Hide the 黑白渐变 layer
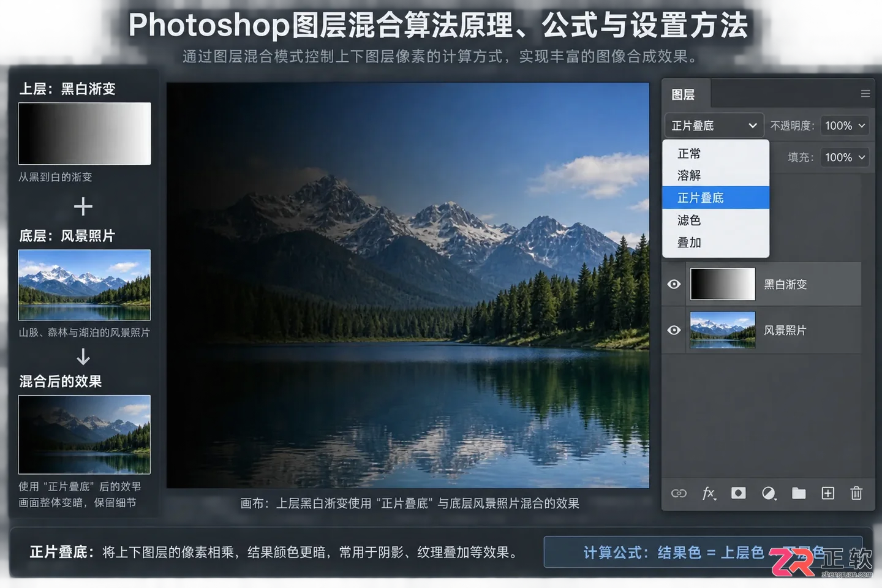Screen dimensions: 882x588 coord(674,284)
